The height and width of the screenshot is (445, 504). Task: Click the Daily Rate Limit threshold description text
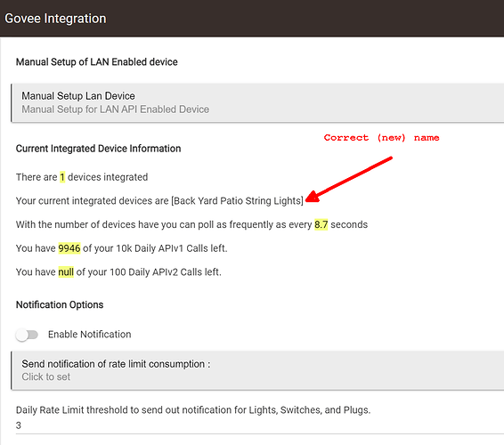click(x=193, y=410)
